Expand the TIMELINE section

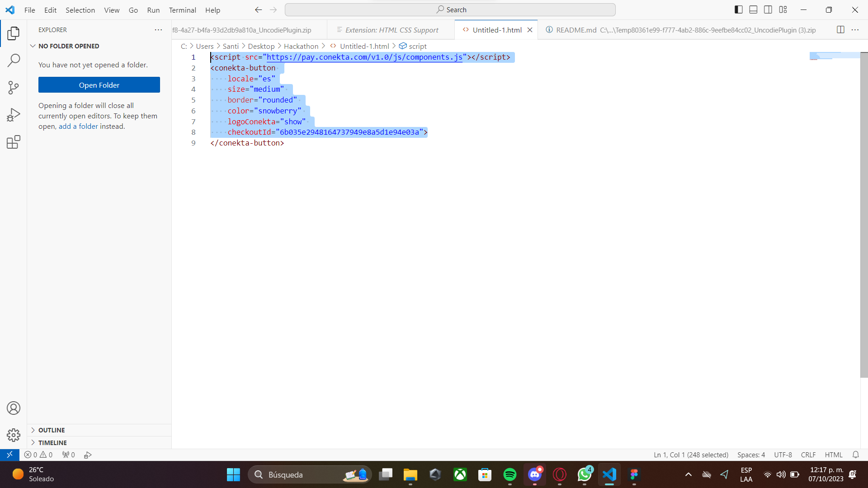[x=52, y=443]
